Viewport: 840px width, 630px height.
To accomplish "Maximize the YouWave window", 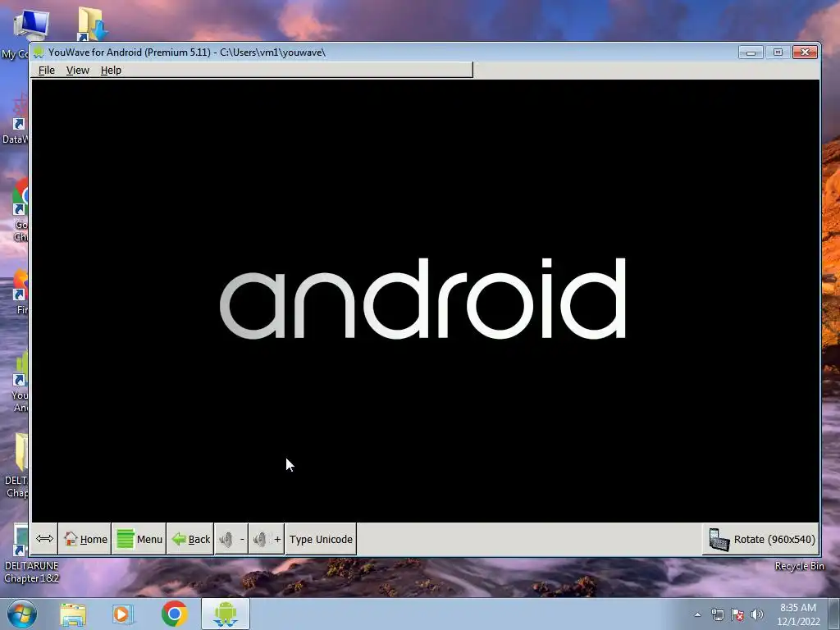I will tap(778, 52).
